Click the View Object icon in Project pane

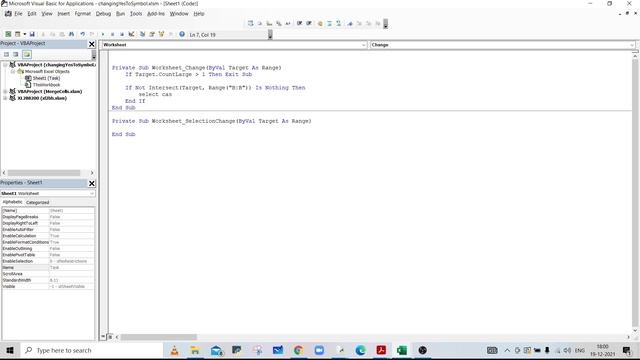pyautogui.click(x=16, y=54)
